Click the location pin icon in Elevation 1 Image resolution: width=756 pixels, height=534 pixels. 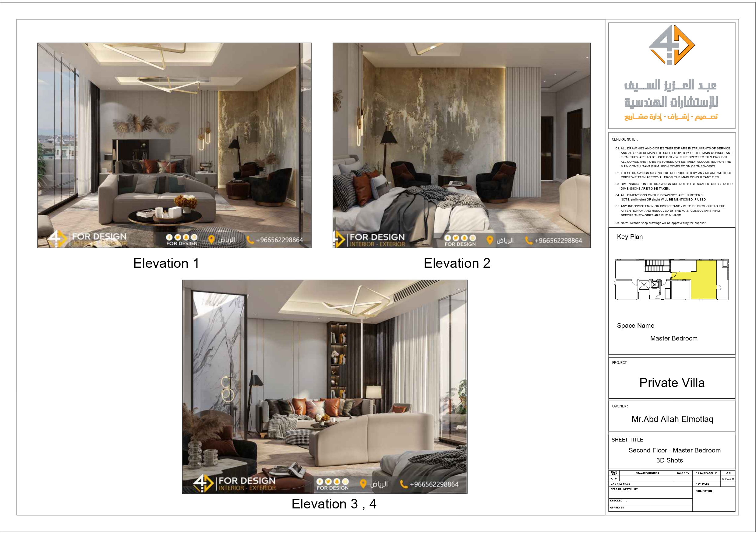point(211,239)
